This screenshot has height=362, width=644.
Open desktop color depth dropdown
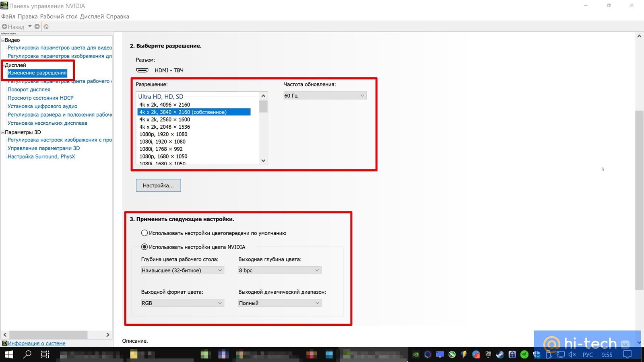[x=182, y=270]
